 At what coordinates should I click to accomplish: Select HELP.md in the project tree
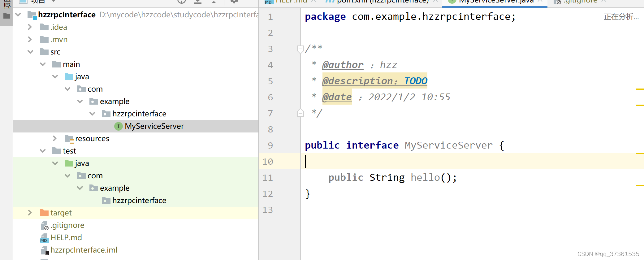click(66, 237)
